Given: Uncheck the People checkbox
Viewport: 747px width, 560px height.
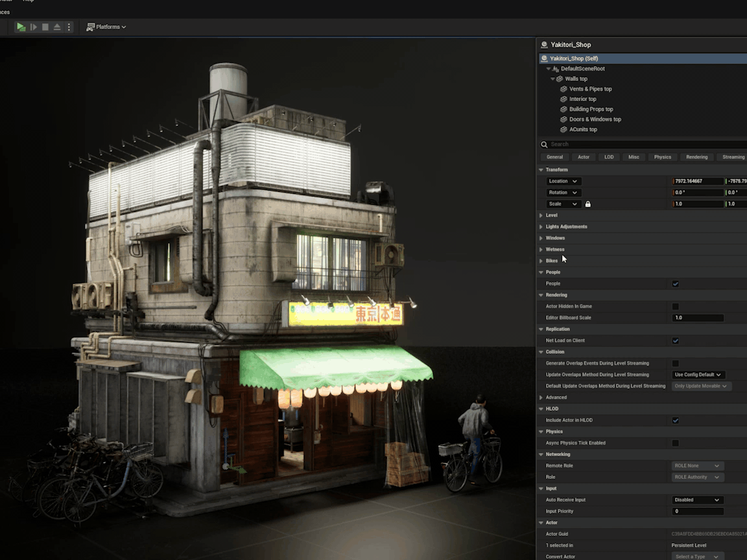Looking at the screenshot, I should tap(676, 284).
